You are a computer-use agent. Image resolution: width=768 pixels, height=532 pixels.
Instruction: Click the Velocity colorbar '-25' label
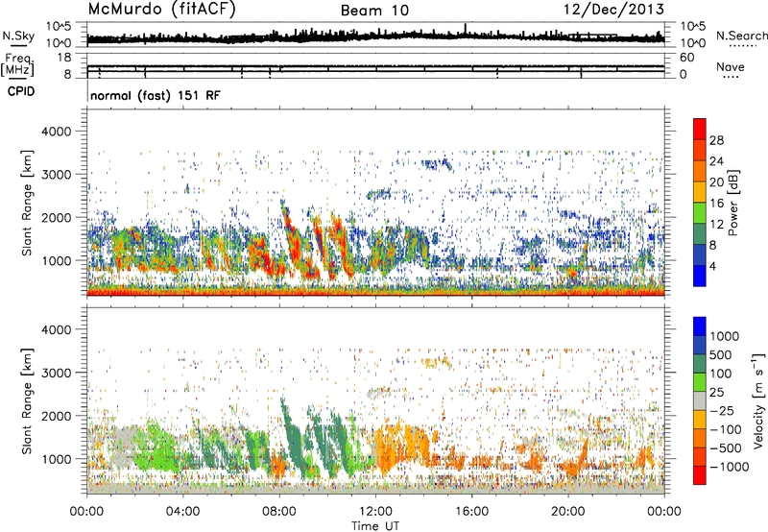point(721,410)
